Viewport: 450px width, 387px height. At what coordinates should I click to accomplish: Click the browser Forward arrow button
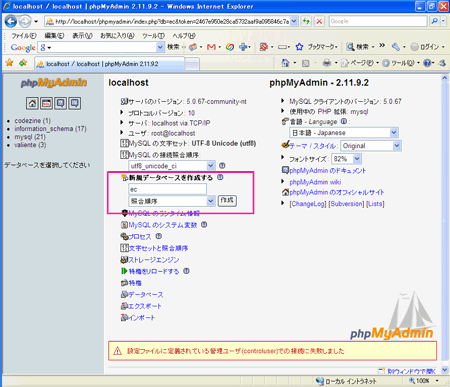25,22
